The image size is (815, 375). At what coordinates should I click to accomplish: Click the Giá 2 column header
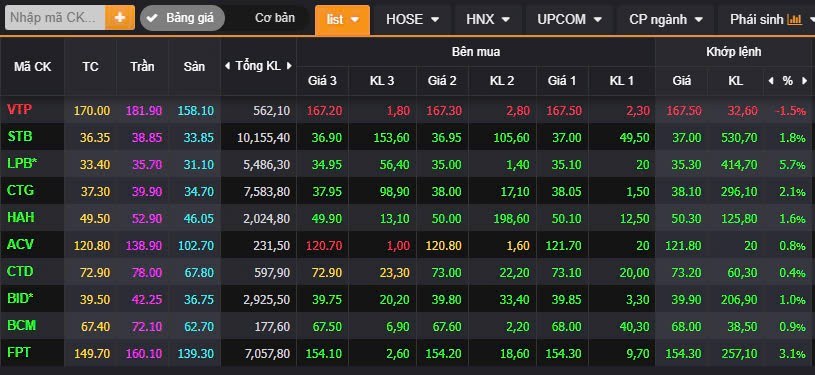pos(442,81)
